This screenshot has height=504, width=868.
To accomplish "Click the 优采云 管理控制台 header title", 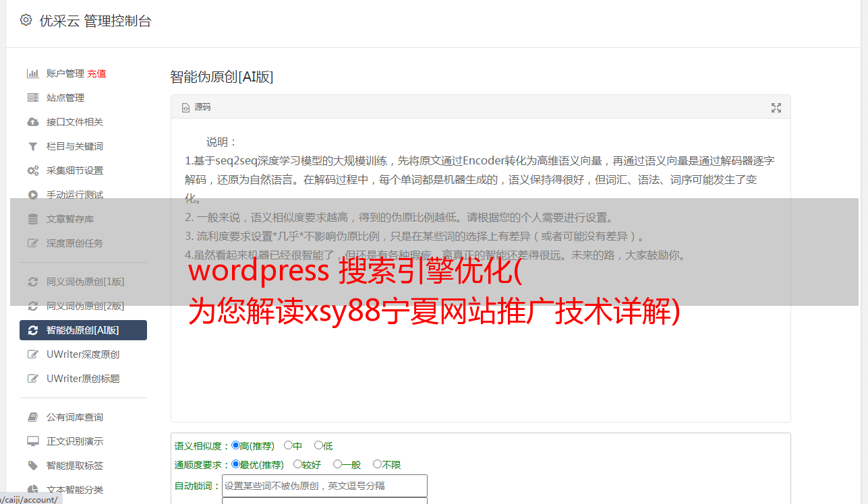I will (95, 21).
